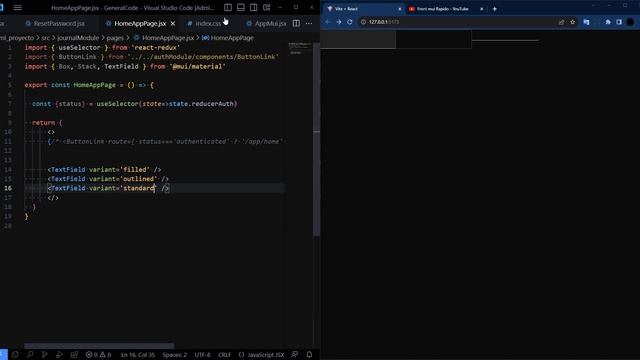Toggle bottom panel layout icon

pyautogui.click(x=241, y=8)
